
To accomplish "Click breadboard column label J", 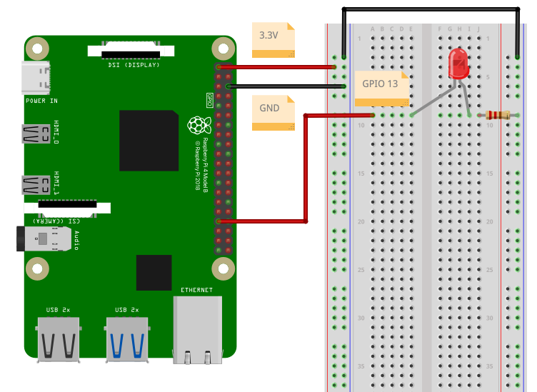I will (x=478, y=29).
